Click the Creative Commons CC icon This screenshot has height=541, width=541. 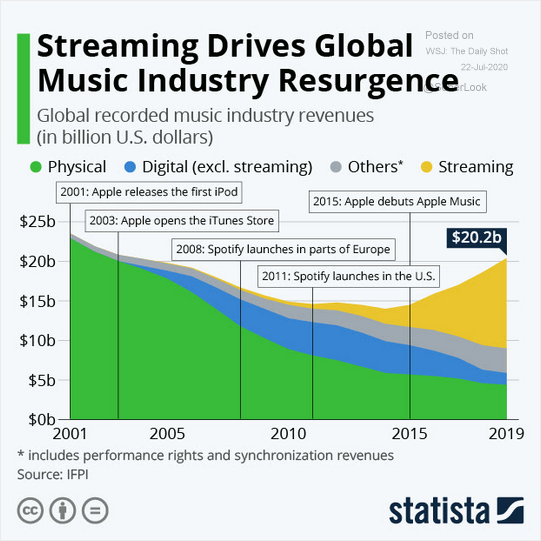[x=30, y=510]
